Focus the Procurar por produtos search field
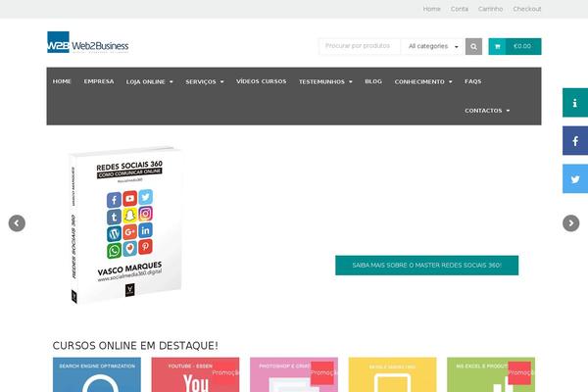Screen dimensions: 588x392 (360, 46)
